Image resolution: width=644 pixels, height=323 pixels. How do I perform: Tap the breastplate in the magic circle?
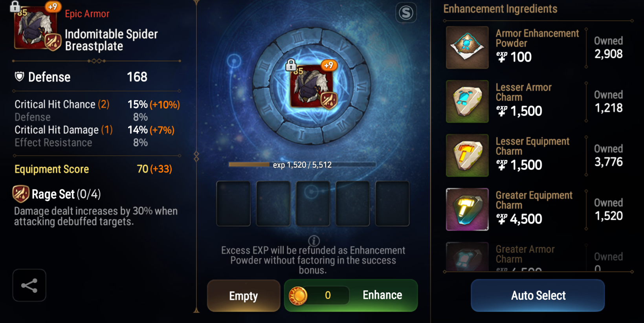click(312, 86)
